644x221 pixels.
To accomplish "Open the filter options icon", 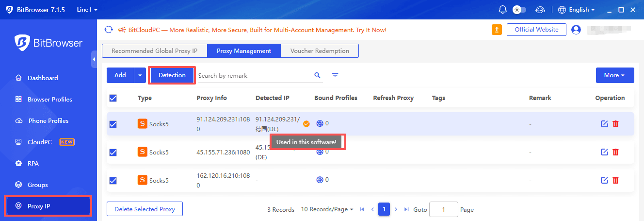I will pyautogui.click(x=335, y=75).
